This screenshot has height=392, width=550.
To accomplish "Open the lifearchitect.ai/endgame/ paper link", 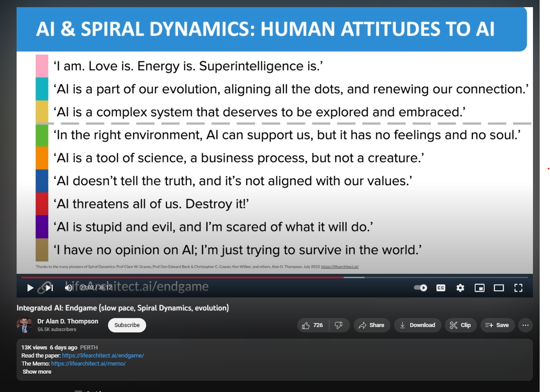I will click(x=103, y=356).
